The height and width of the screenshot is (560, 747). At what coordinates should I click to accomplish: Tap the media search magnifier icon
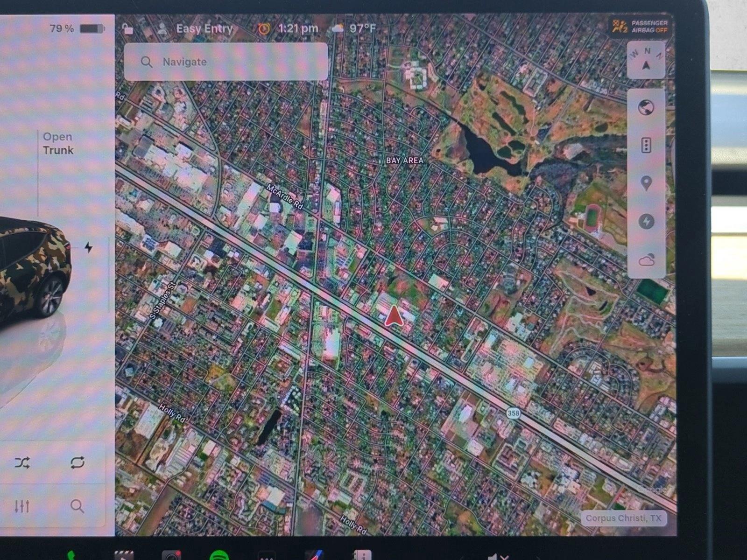tap(77, 506)
